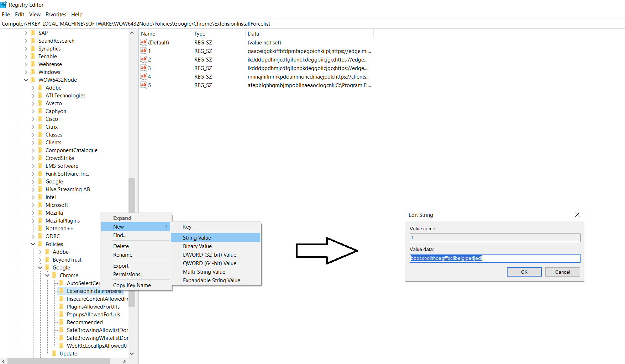This screenshot has width=625, height=364.
Task: Click the REG_SZ icon beside value "5"
Action: (143, 85)
